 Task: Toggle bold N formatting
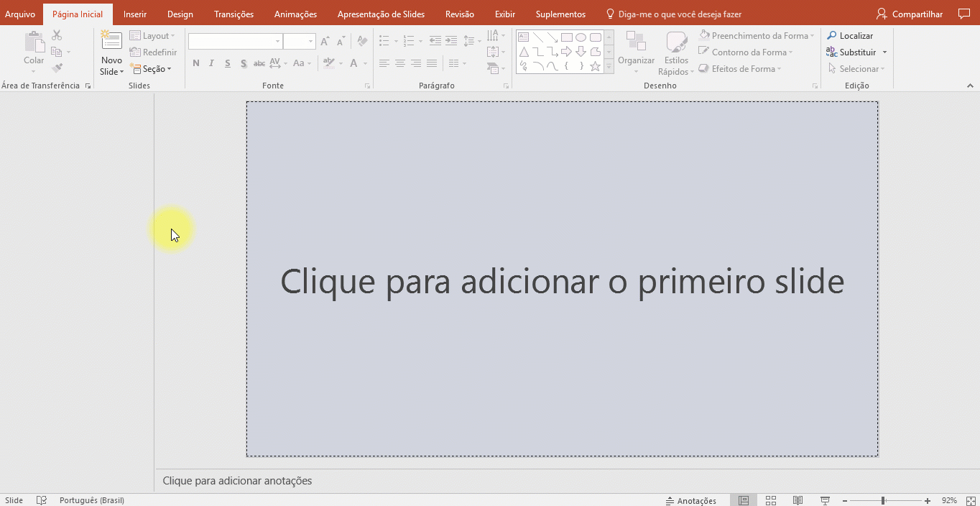(x=196, y=63)
